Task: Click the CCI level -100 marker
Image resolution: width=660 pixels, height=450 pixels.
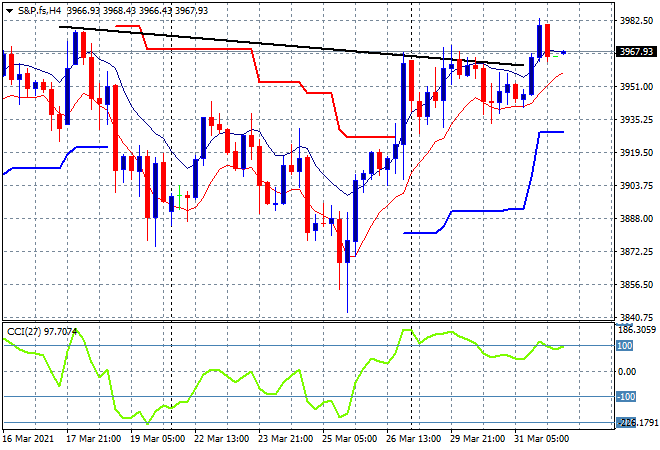Action: click(x=626, y=397)
